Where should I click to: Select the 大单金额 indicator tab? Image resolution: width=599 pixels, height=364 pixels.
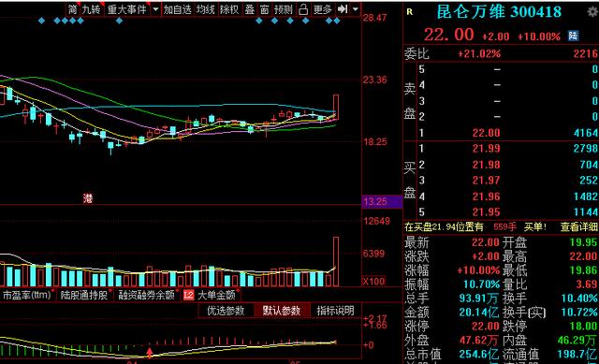click(216, 295)
